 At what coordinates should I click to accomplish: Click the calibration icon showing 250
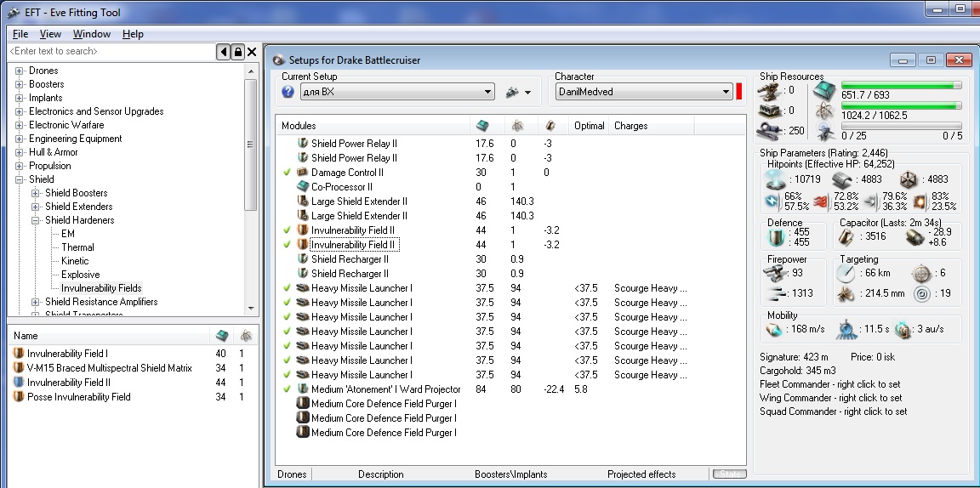(x=769, y=131)
